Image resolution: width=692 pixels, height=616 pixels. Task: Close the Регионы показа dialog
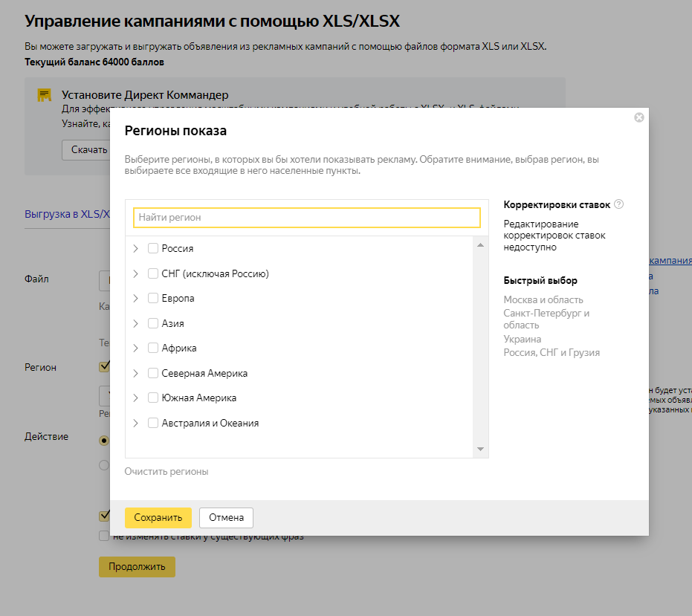639,117
